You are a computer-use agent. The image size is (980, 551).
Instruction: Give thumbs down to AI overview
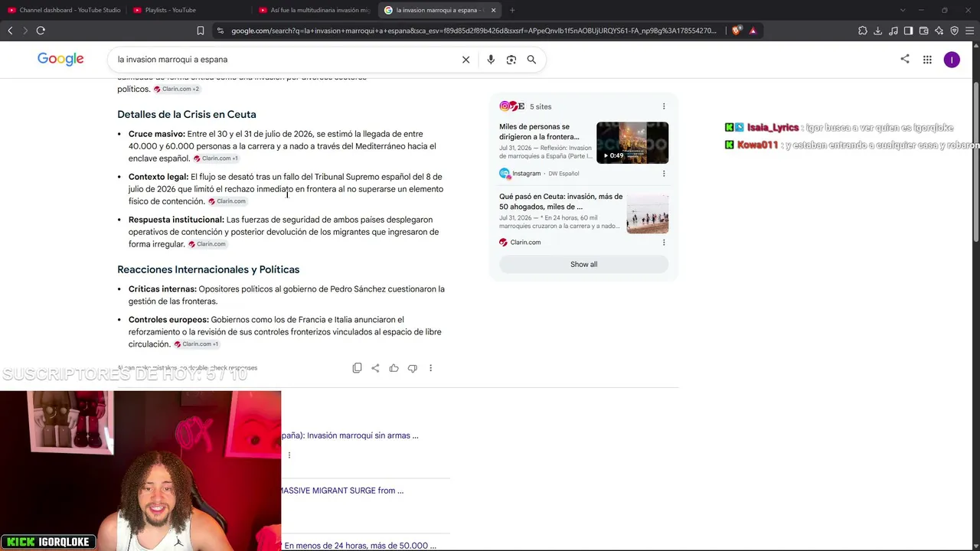412,368
